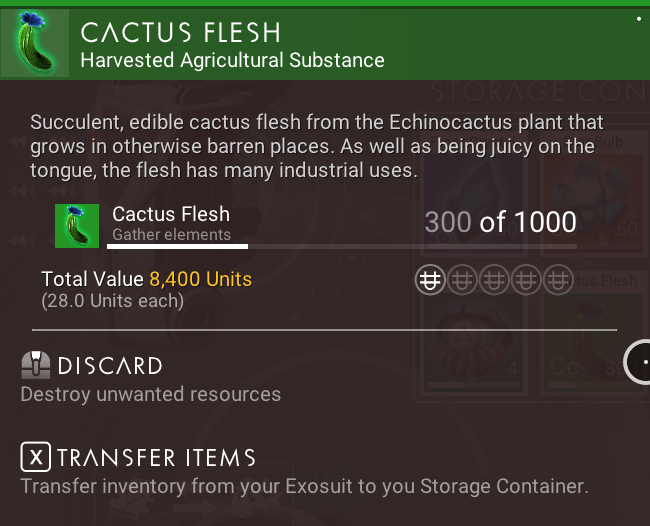
Task: Click the X key icon beside Transfer Items
Action: point(36,457)
